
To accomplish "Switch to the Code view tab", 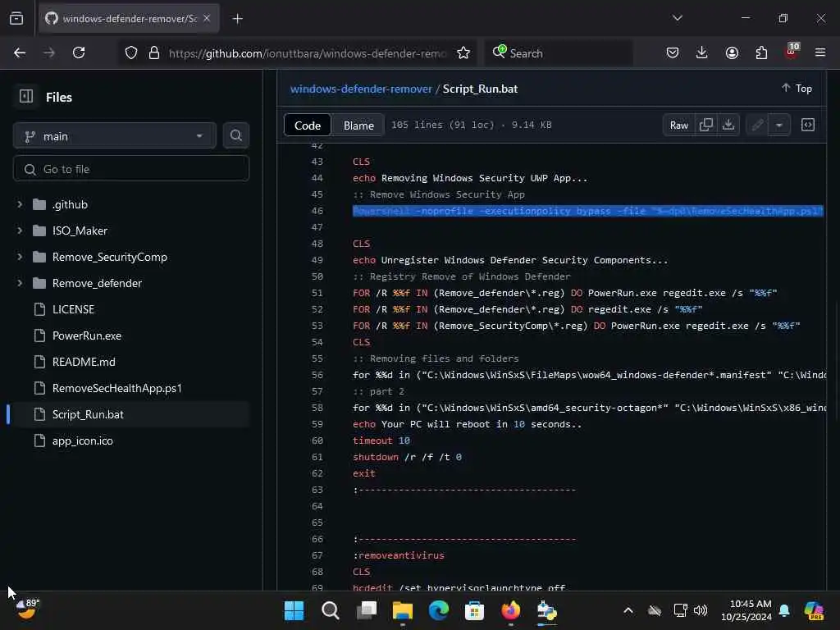I will 308,126.
